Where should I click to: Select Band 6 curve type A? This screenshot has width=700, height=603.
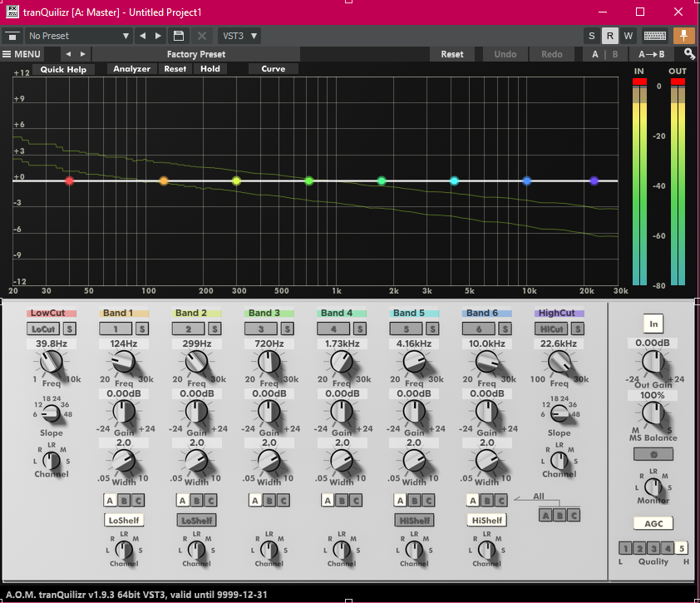pyautogui.click(x=473, y=501)
